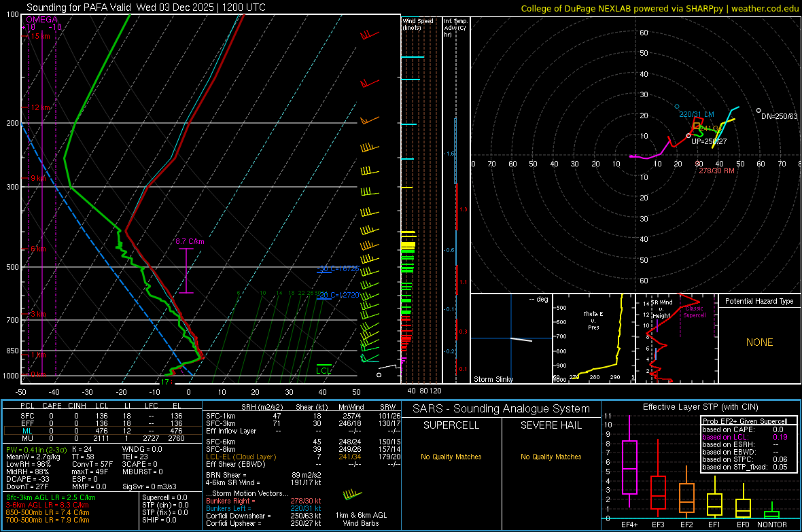Click the "Theta-E v. Pres" inset label
Image resolution: width=802 pixels, height=532 pixels.
click(x=593, y=320)
